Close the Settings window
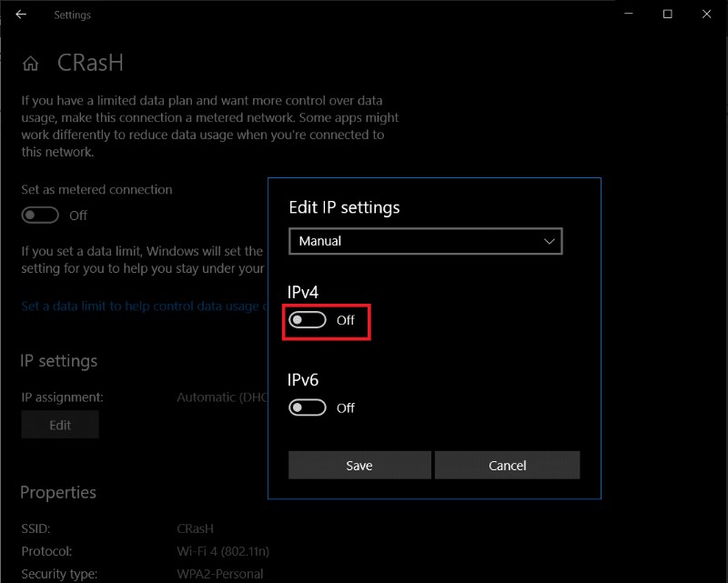 click(x=707, y=15)
